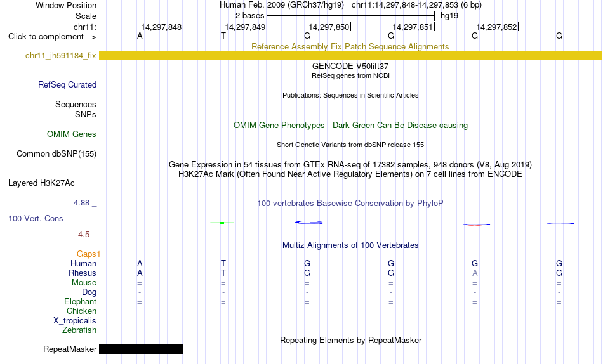The image size is (603, 364).
Task: Open the Common dbSNP(155) track label
Action: pyautogui.click(x=56, y=153)
